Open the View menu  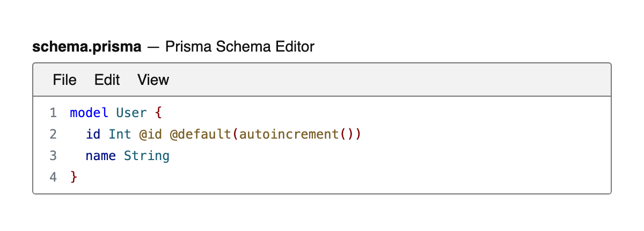coord(153,80)
